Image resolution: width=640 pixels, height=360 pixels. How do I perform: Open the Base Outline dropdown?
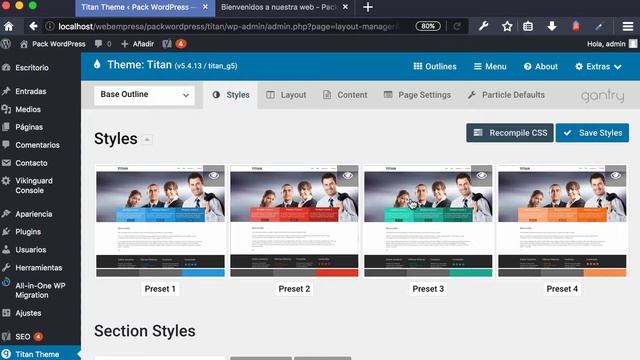(x=144, y=95)
